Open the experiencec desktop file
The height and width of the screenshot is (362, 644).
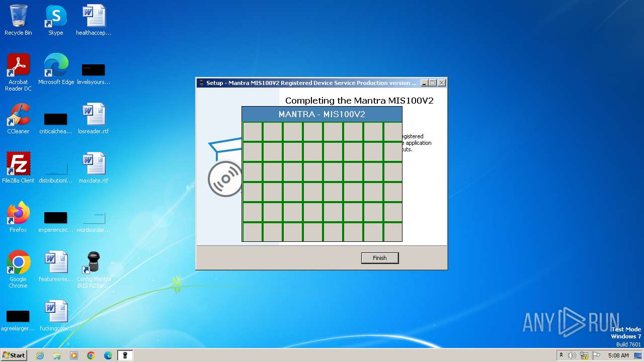click(x=55, y=221)
